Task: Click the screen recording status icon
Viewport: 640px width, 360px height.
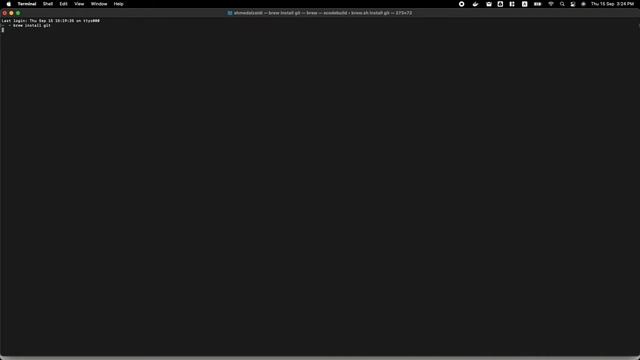Action: tap(462, 4)
